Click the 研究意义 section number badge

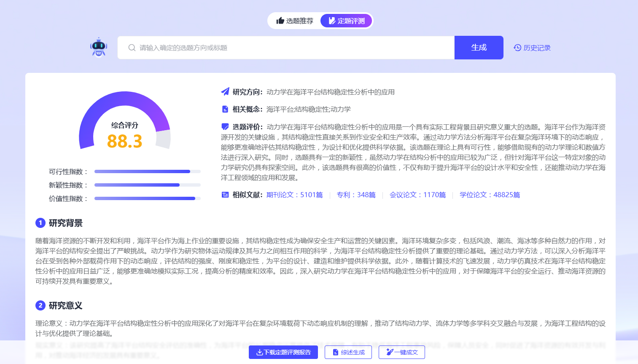click(40, 305)
